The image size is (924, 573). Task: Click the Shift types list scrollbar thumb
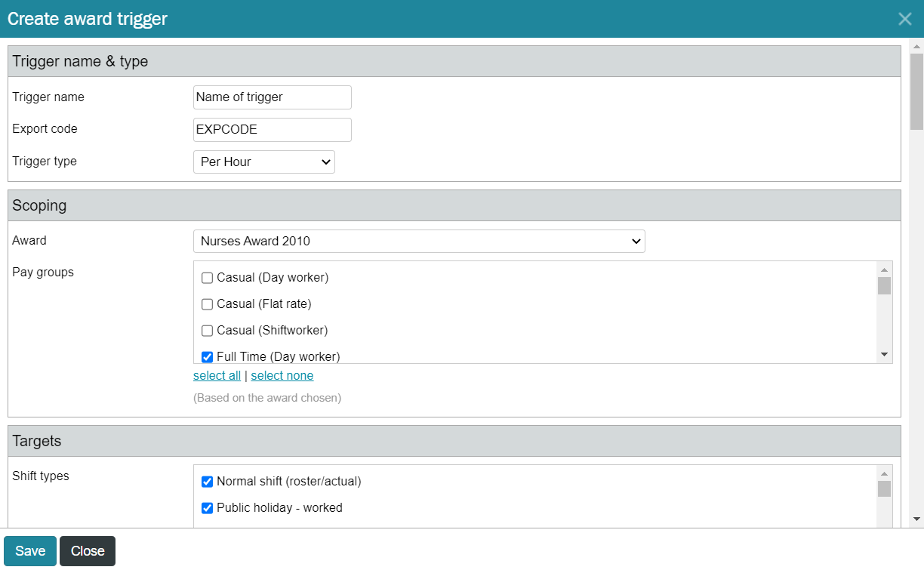point(884,488)
